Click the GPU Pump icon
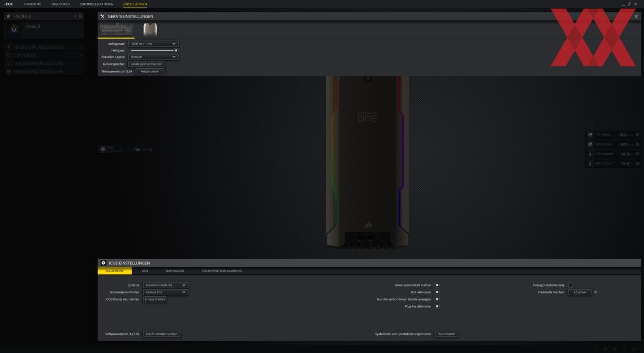 (x=590, y=144)
